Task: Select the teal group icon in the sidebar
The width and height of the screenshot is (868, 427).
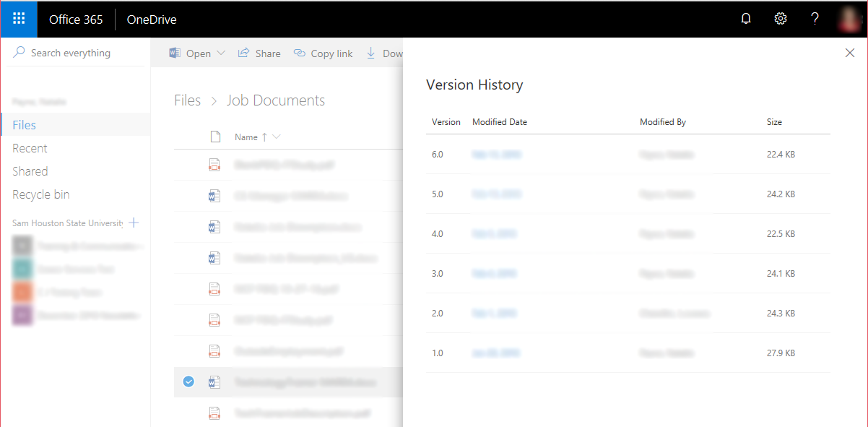Action: 22,269
